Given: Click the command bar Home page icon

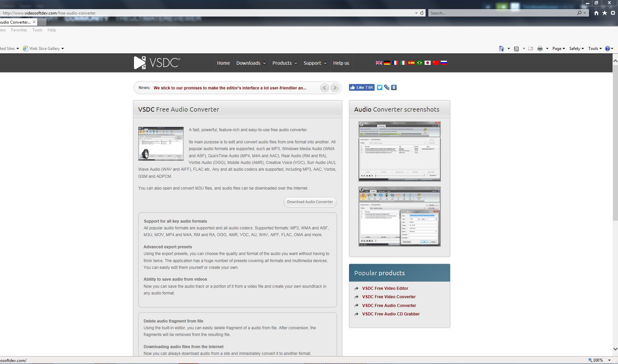Looking at the screenshot, I should [x=502, y=49].
